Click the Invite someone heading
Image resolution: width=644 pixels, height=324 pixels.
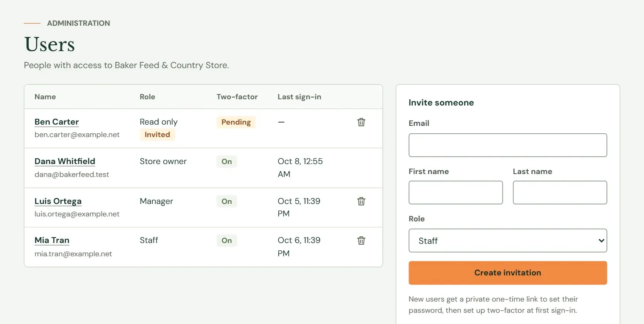(x=441, y=103)
